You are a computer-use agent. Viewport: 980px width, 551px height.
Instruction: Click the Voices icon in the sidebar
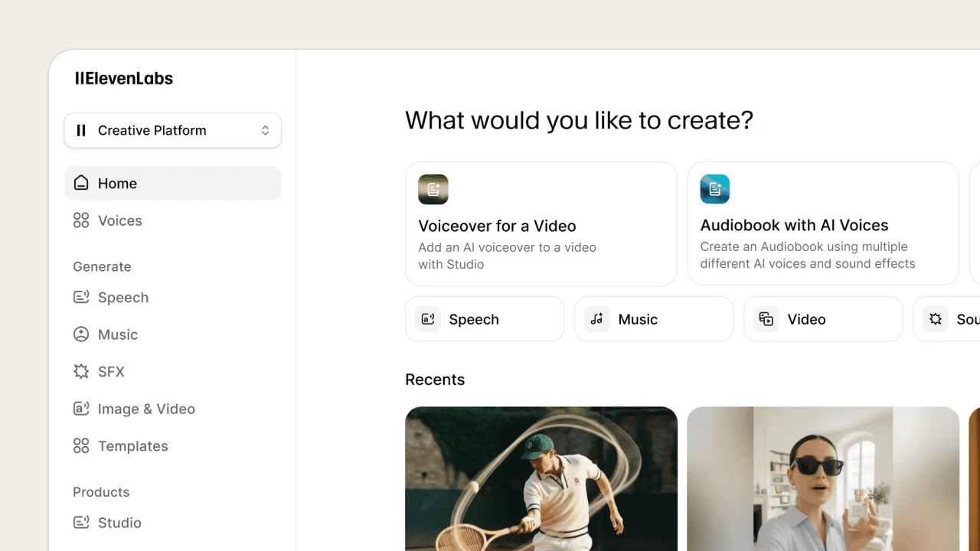(x=81, y=220)
